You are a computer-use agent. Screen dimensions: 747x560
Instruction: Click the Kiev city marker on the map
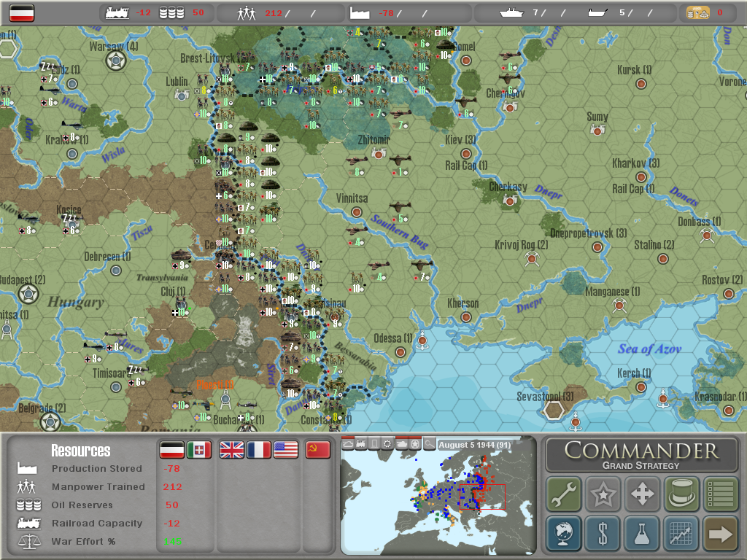466,154
